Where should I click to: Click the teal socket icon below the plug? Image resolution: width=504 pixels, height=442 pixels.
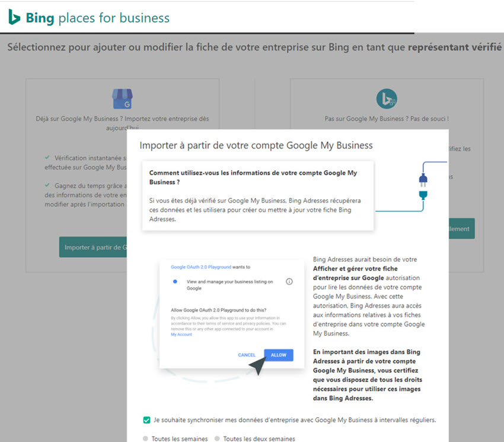click(x=423, y=195)
